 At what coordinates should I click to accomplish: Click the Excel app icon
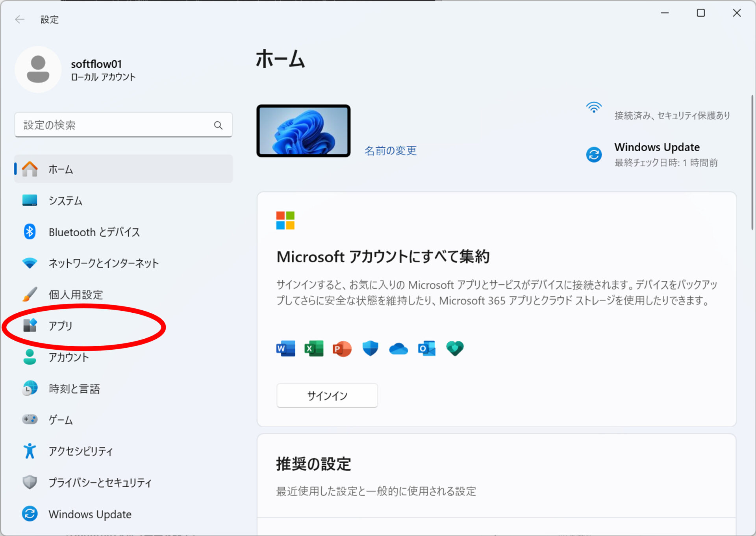click(314, 349)
